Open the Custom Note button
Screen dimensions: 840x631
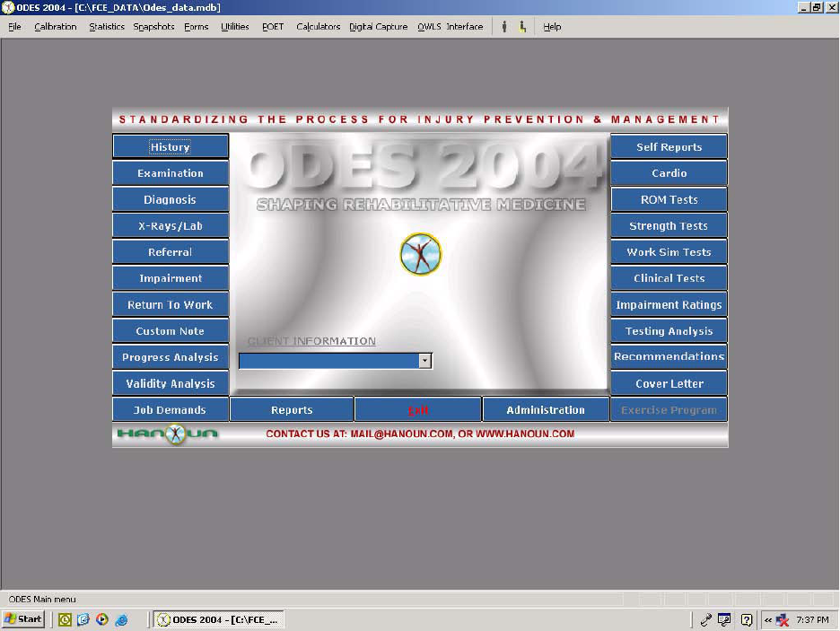[171, 330]
